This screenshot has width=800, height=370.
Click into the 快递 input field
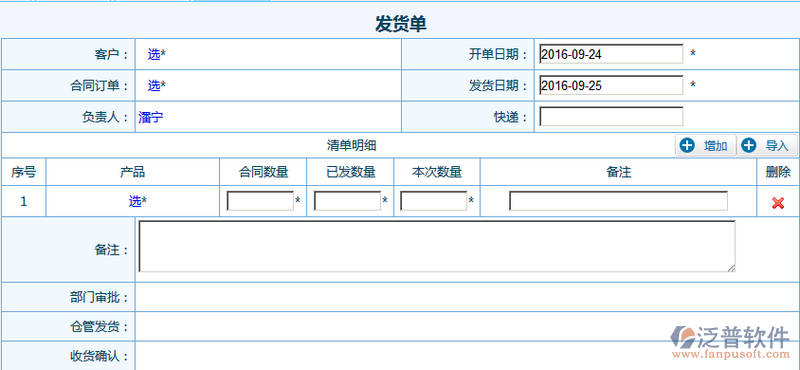coord(611,117)
